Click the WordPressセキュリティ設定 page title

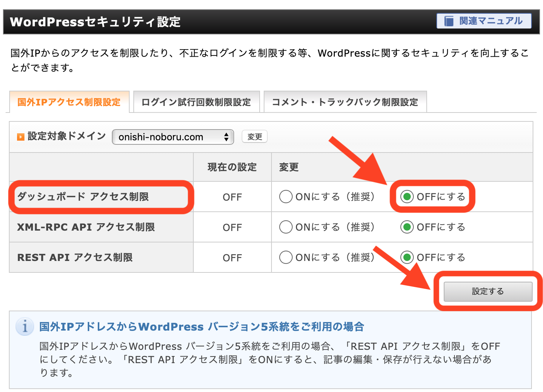point(95,22)
